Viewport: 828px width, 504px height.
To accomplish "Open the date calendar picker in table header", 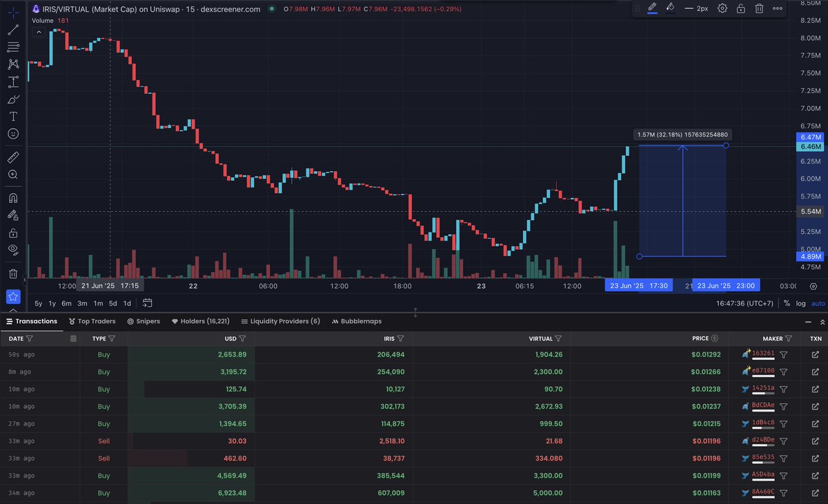I will pyautogui.click(x=74, y=339).
